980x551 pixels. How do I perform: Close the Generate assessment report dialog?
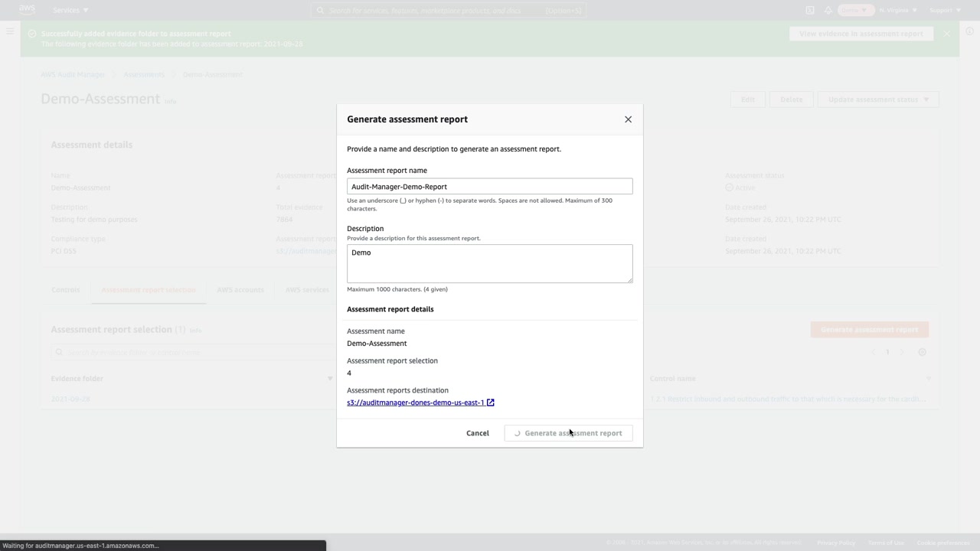tap(628, 119)
